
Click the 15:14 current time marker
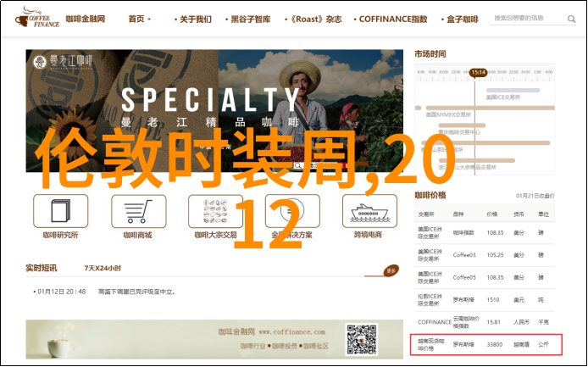click(x=479, y=72)
